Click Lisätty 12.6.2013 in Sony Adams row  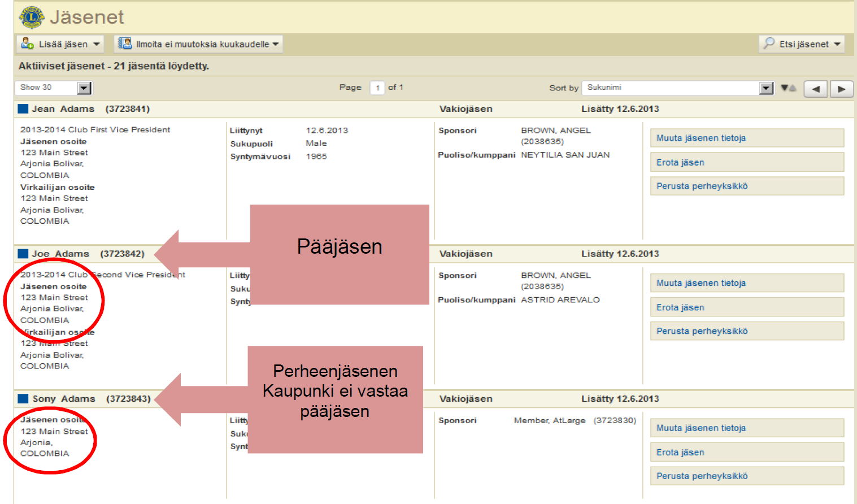click(x=620, y=398)
